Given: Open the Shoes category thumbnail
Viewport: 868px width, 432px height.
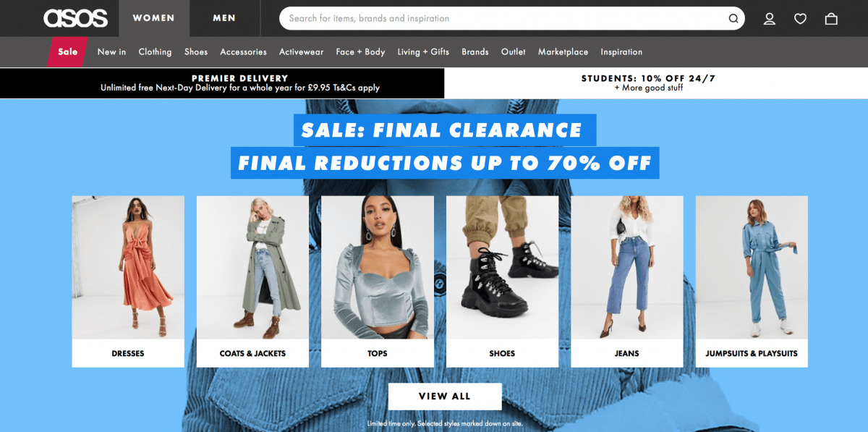Looking at the screenshot, I should [502, 281].
